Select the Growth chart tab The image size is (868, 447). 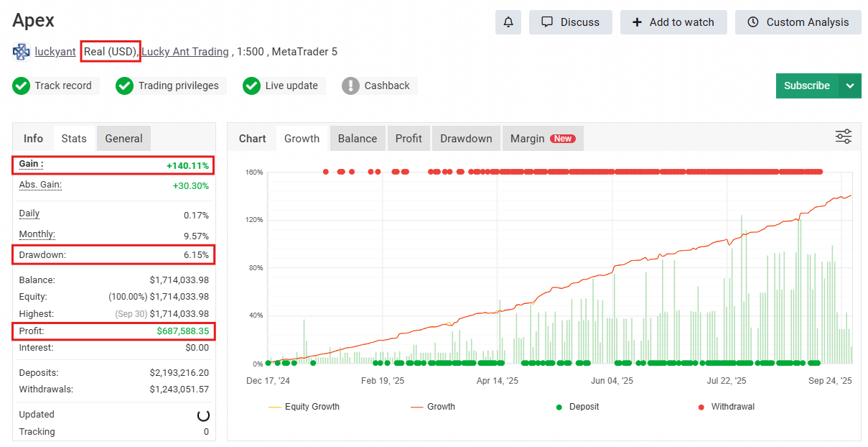pyautogui.click(x=302, y=139)
